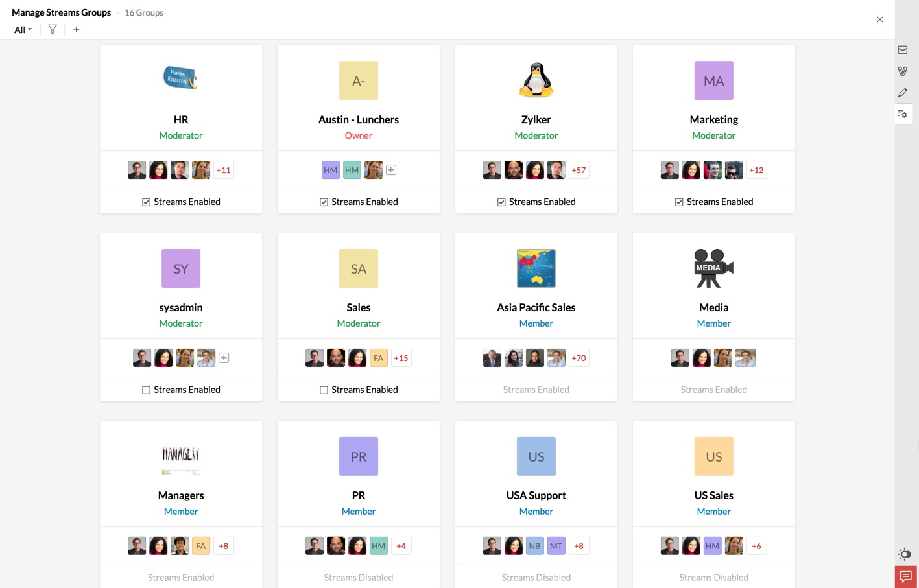
Task: Click the HR group name
Action: (x=181, y=119)
